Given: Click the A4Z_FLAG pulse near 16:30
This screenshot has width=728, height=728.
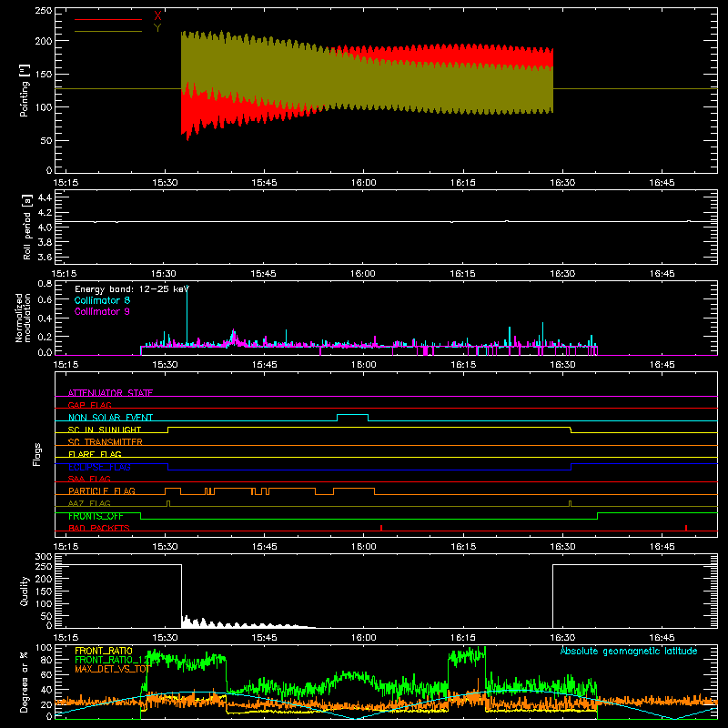Looking at the screenshot, I should click(x=571, y=503).
